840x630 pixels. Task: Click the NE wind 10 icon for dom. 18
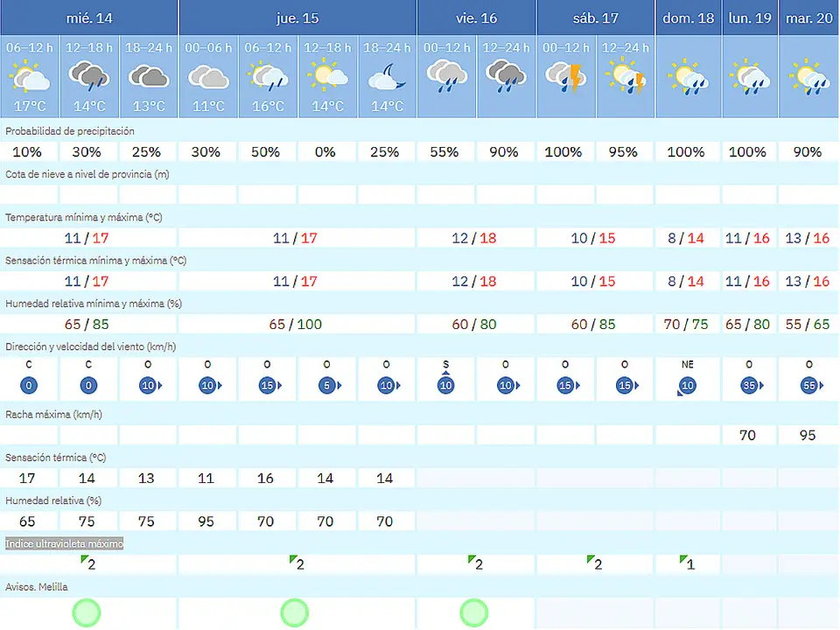[686, 385]
